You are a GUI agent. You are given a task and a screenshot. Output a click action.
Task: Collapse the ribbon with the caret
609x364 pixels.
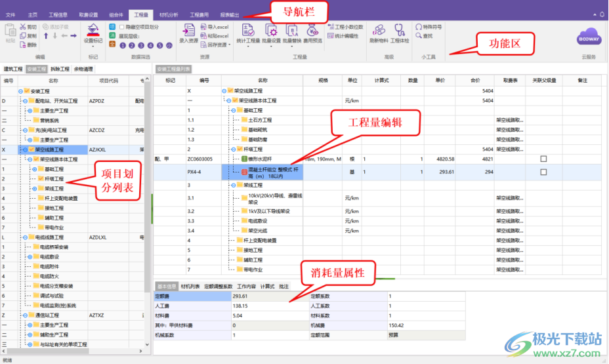pyautogui.click(x=595, y=14)
